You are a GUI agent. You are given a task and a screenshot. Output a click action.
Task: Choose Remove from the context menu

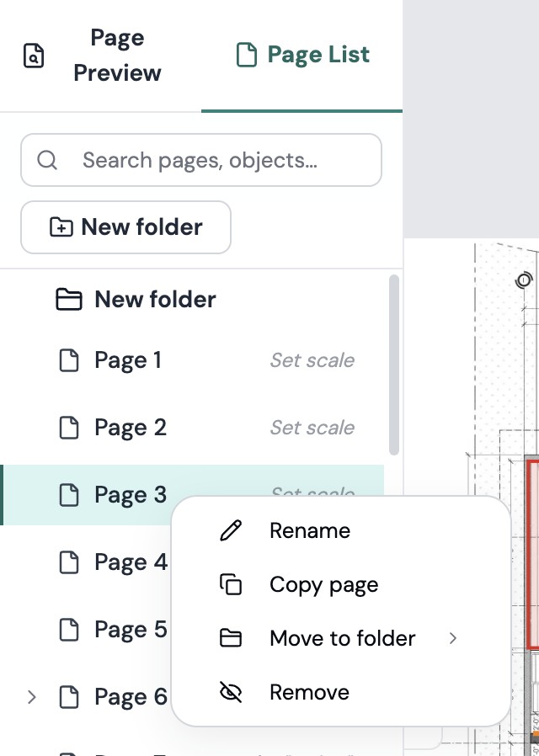(x=340, y=692)
